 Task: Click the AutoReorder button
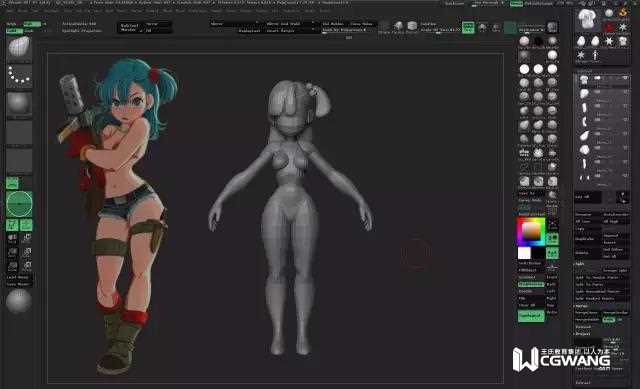616,214
